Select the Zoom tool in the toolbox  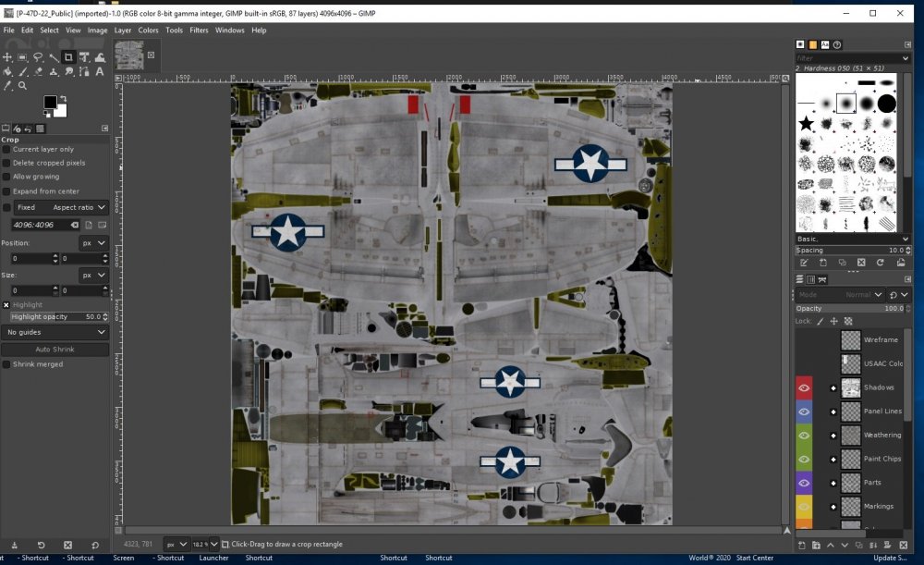click(23, 84)
